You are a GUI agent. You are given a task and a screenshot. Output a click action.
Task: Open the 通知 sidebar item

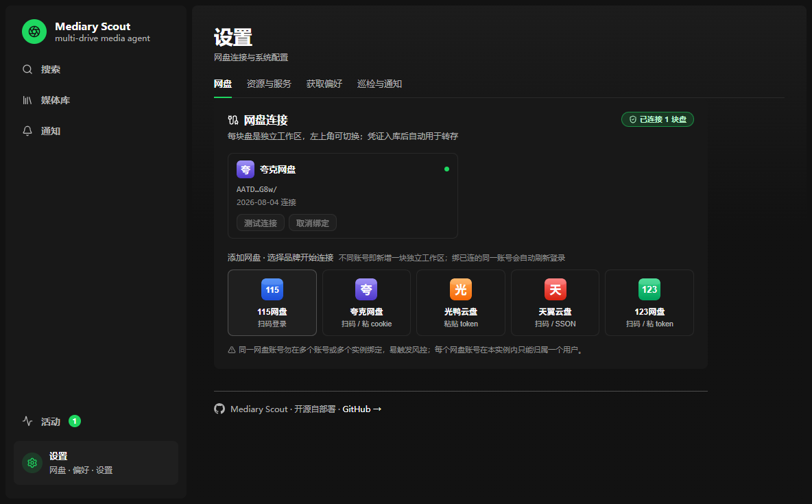[x=96, y=131]
